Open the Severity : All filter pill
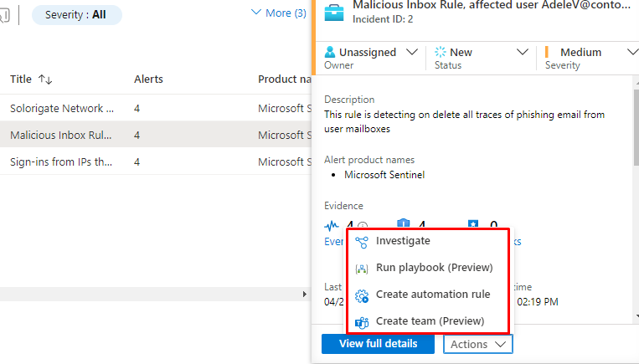Screen dimensions: 639x364 click(x=76, y=15)
